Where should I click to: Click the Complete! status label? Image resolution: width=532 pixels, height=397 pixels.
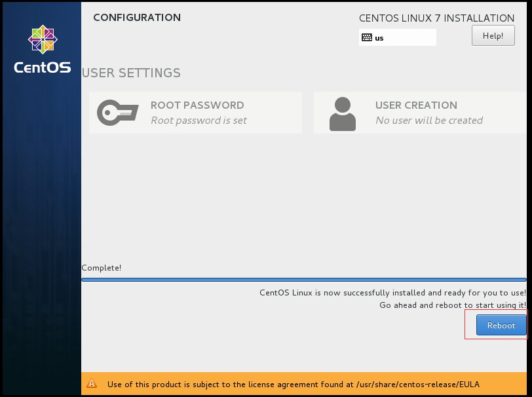tap(102, 268)
